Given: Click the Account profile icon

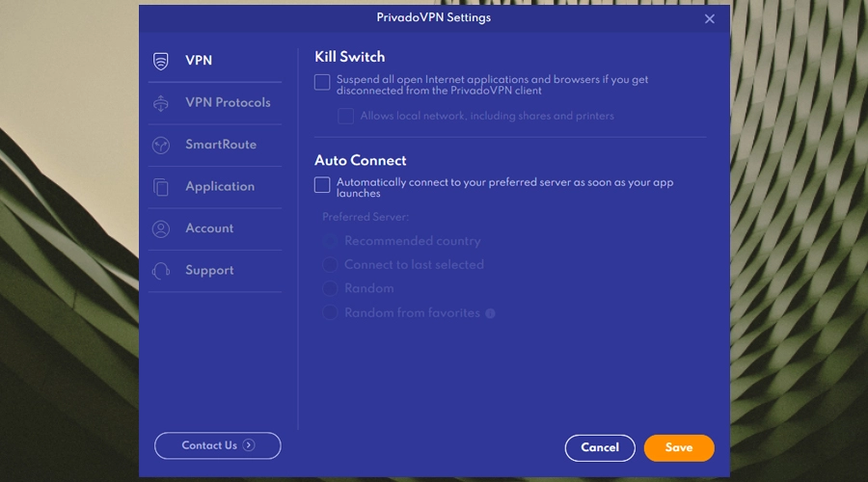Looking at the screenshot, I should point(161,229).
